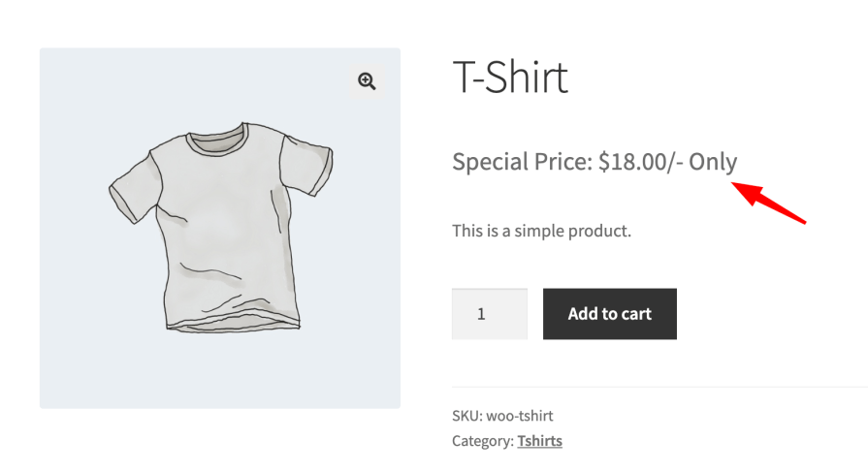Viewport: 868px width, 471px height.
Task: Click the "This is a simple product." description
Action: coord(541,232)
